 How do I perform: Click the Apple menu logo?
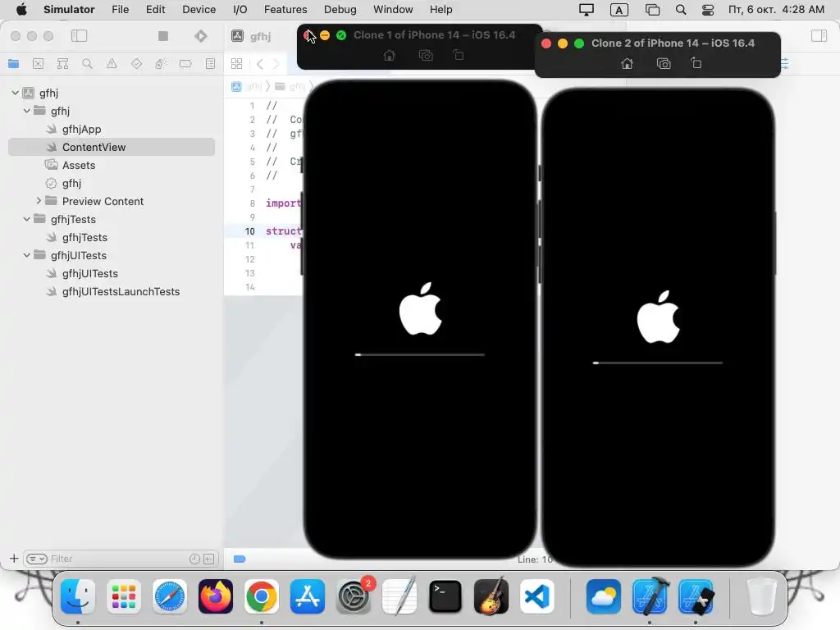coord(21,10)
